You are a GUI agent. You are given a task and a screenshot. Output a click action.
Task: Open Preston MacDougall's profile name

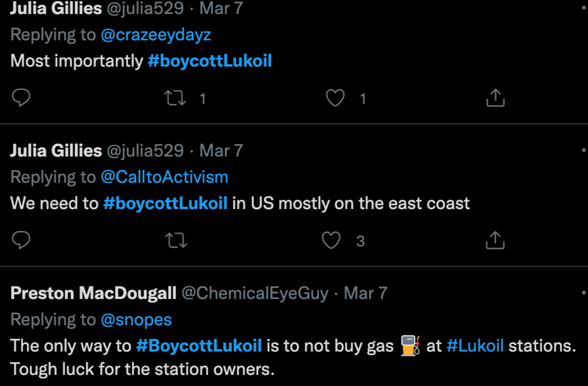93,293
